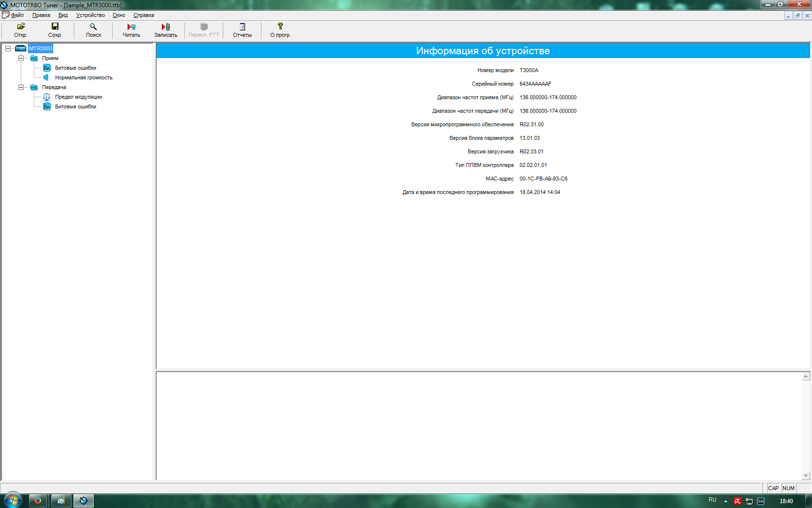Open the Windows Start button
Image resolution: width=812 pixels, height=508 pixels.
pyautogui.click(x=13, y=500)
